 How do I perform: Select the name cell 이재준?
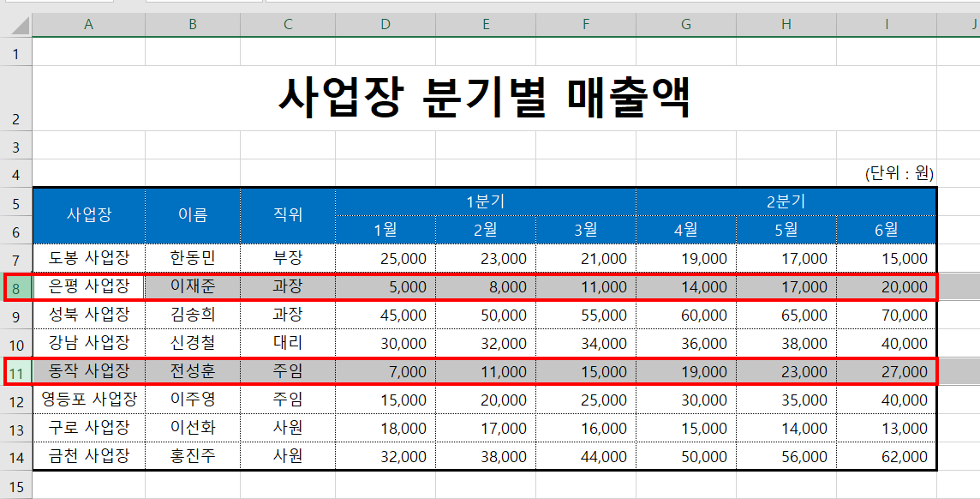[193, 287]
